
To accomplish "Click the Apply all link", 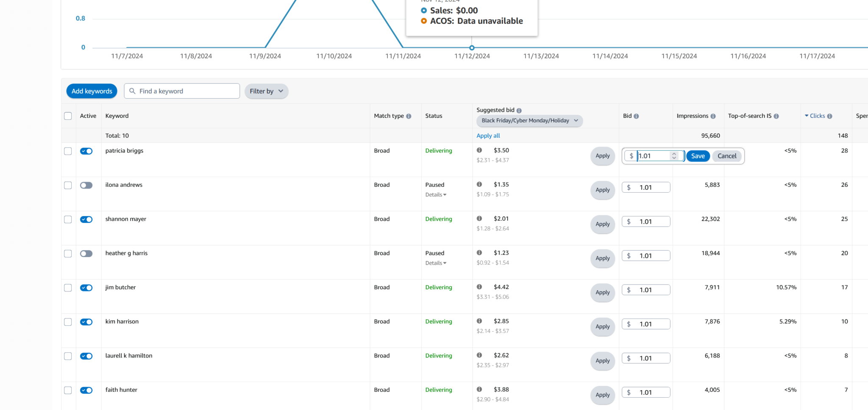I will (488, 136).
